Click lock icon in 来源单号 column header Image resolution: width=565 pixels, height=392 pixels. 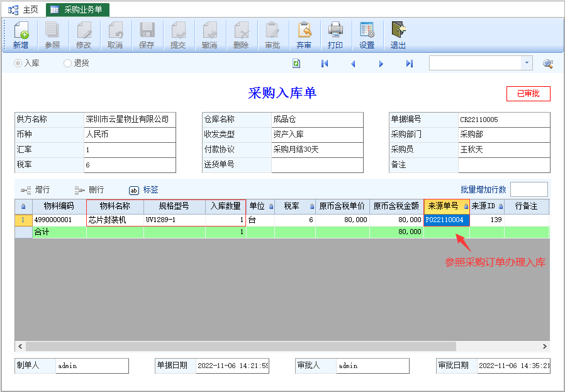[466, 206]
